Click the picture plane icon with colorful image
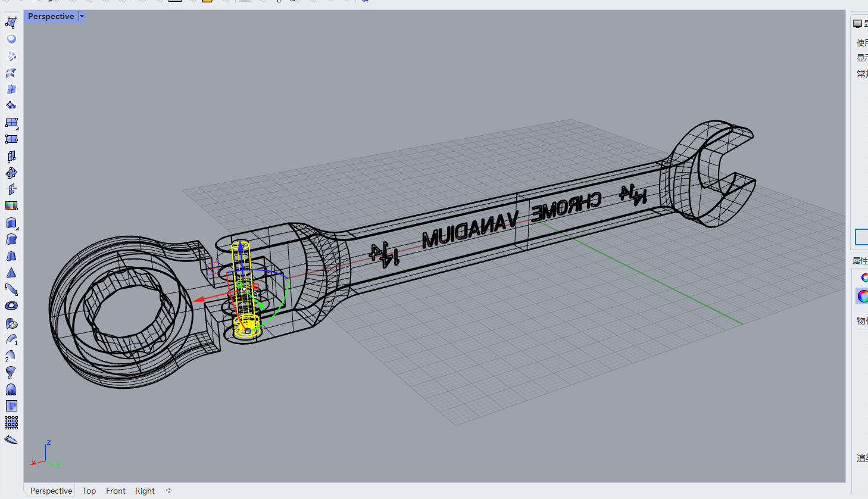 point(11,206)
